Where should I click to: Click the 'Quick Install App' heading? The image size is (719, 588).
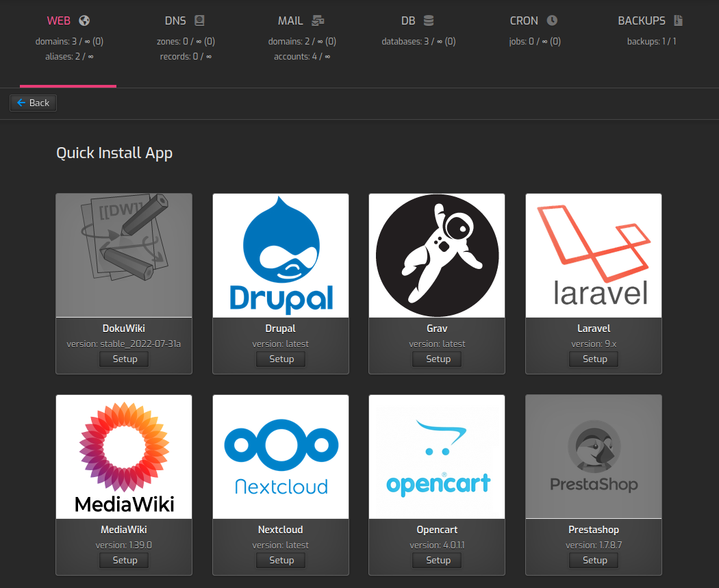[114, 153]
